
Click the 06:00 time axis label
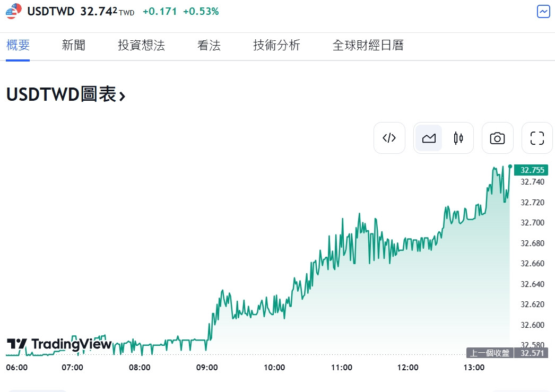16,368
